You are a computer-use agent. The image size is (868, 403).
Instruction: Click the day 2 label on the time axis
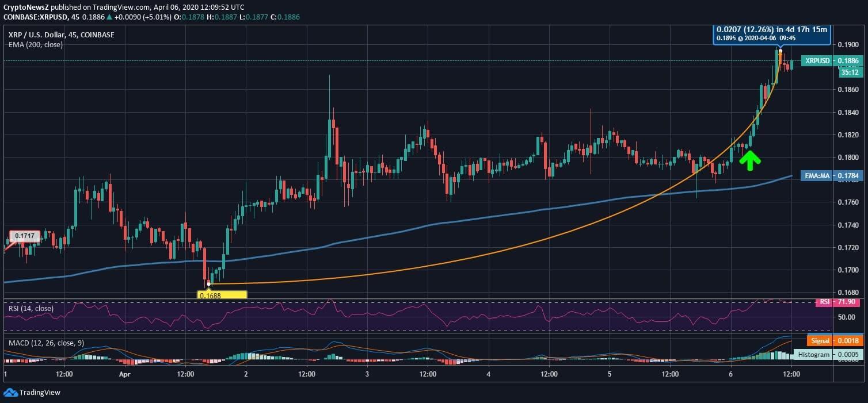click(246, 374)
